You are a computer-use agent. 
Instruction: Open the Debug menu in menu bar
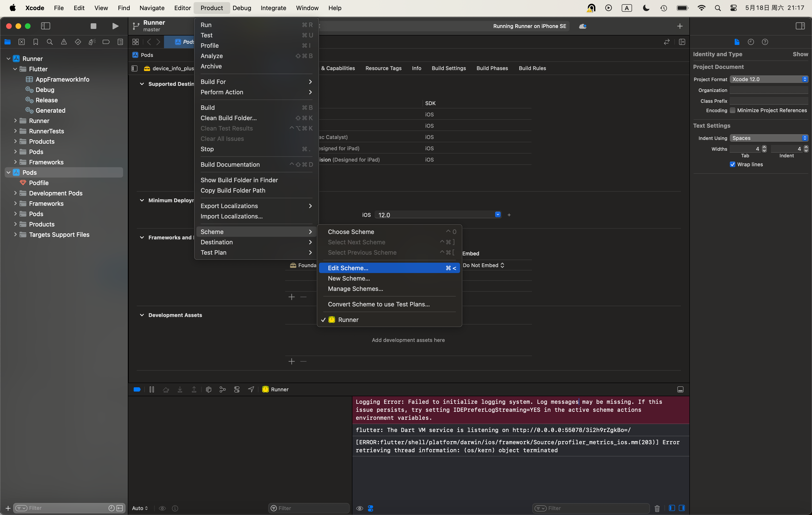[x=242, y=8]
